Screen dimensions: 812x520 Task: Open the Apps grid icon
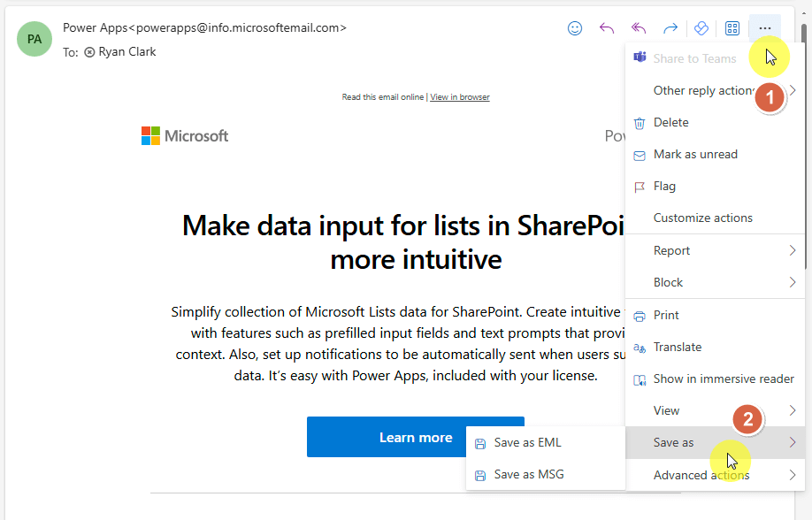pos(732,28)
